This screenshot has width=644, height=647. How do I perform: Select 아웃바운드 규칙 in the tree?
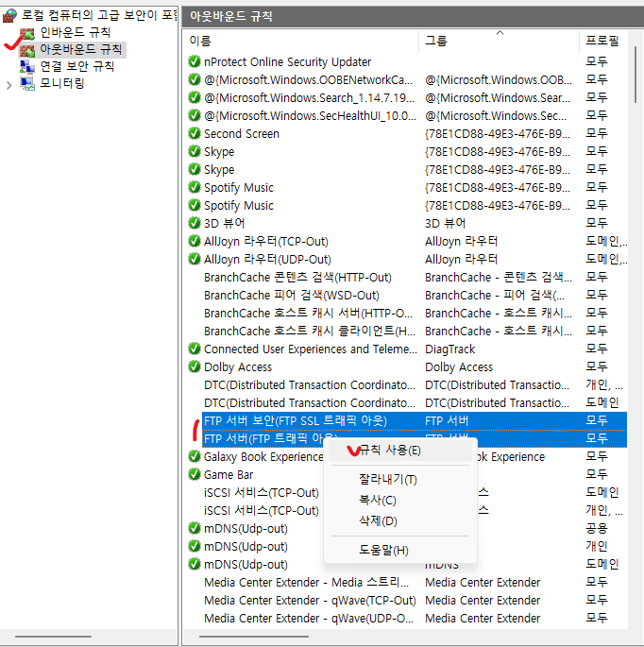coord(81,49)
